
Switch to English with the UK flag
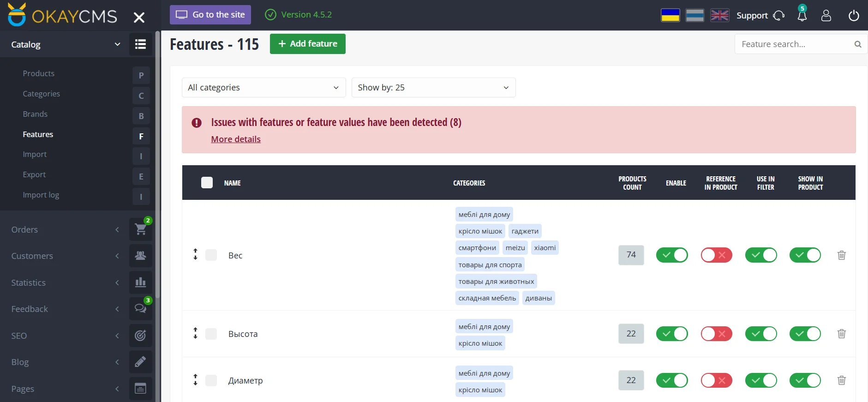[x=719, y=15]
